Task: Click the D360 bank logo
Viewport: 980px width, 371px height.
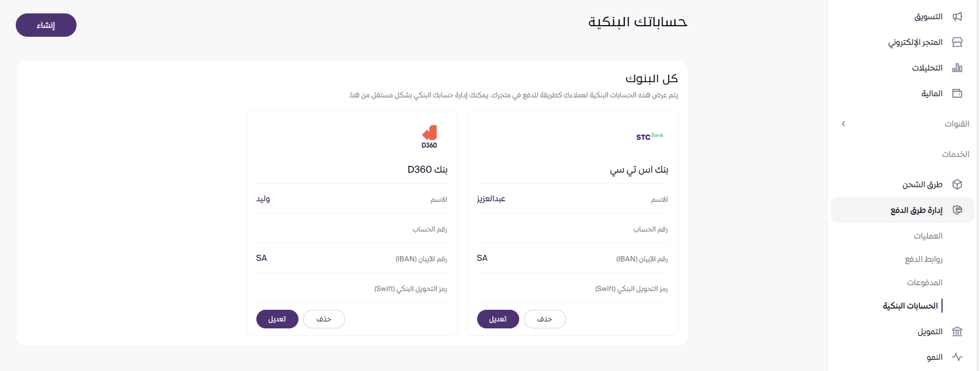Action: pos(429,136)
